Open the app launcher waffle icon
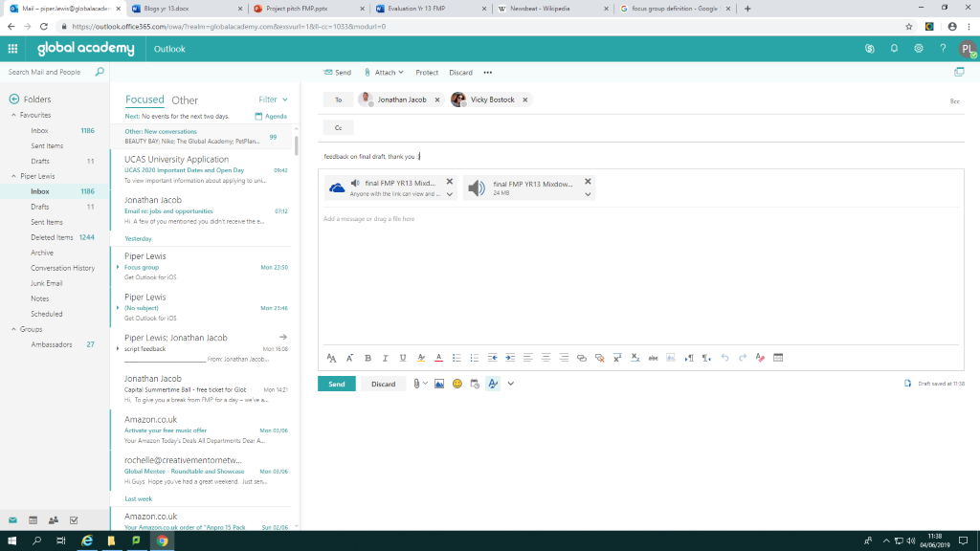This screenshot has height=551, width=980. click(x=13, y=48)
